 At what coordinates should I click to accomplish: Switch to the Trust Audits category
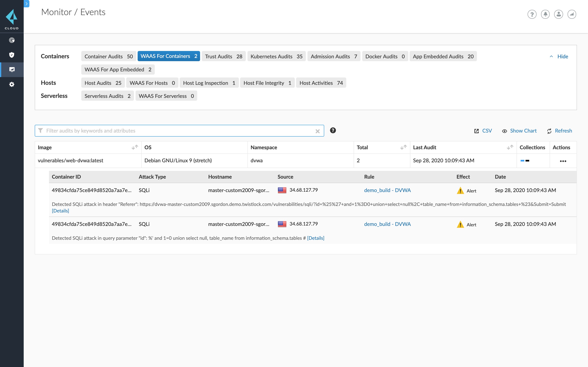(223, 56)
